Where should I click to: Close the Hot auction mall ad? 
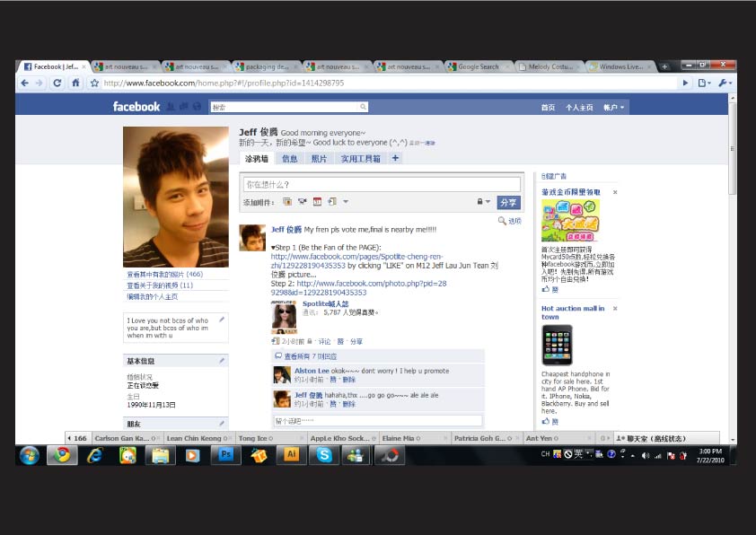click(x=615, y=309)
